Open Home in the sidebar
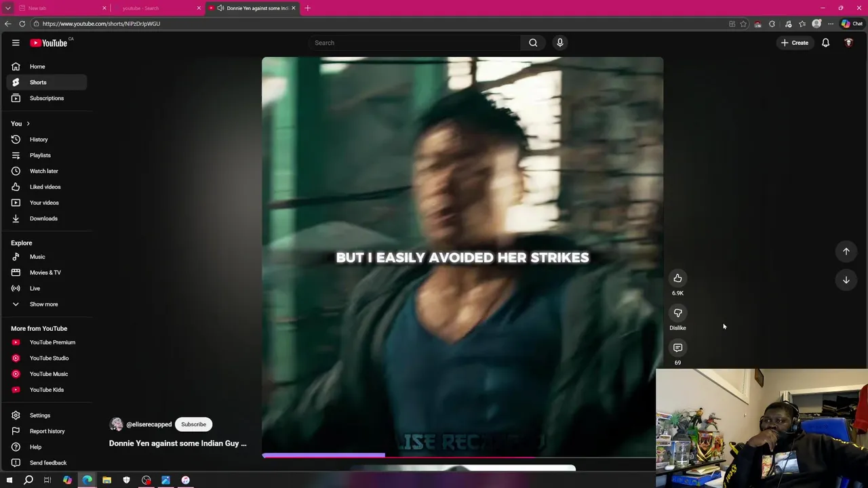Viewport: 868px width, 488px height. coord(47,66)
